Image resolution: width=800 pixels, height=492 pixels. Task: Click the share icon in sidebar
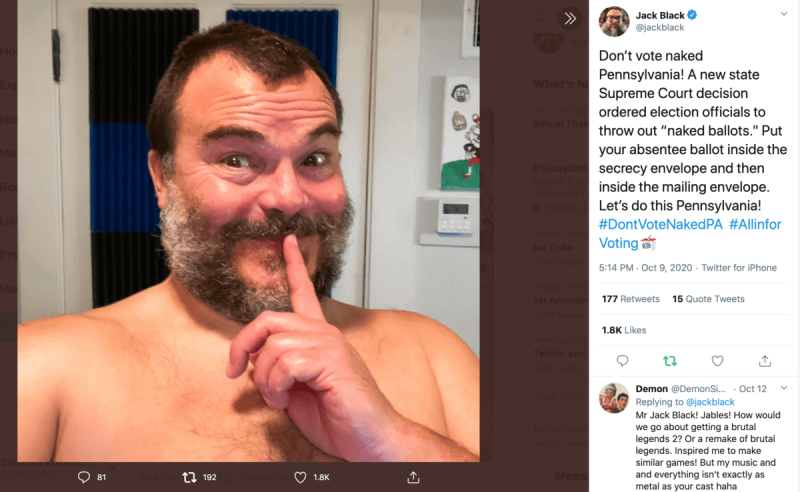765,361
